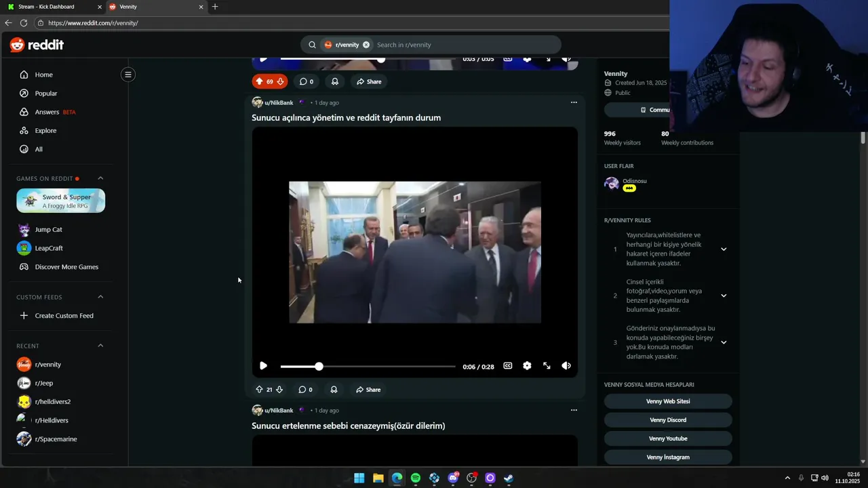Image resolution: width=868 pixels, height=488 pixels.
Task: Remove the r/vennity search filter chip
Action: [x=366, y=45]
